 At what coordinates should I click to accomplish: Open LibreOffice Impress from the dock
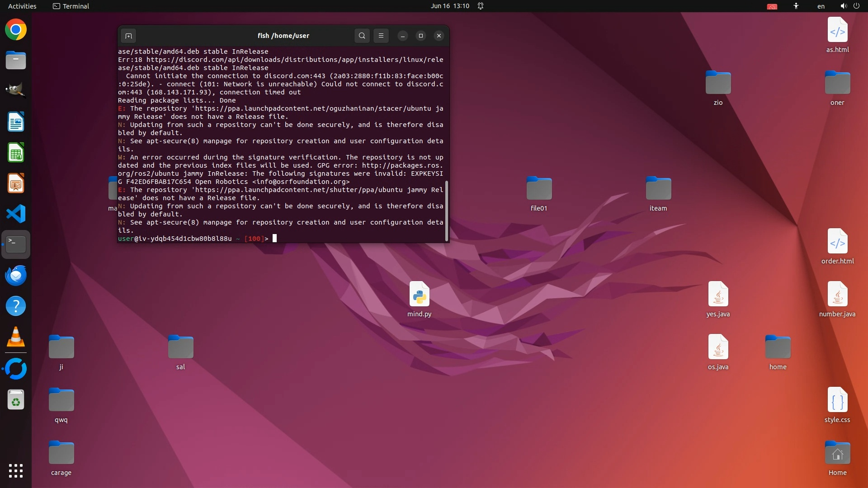[16, 183]
